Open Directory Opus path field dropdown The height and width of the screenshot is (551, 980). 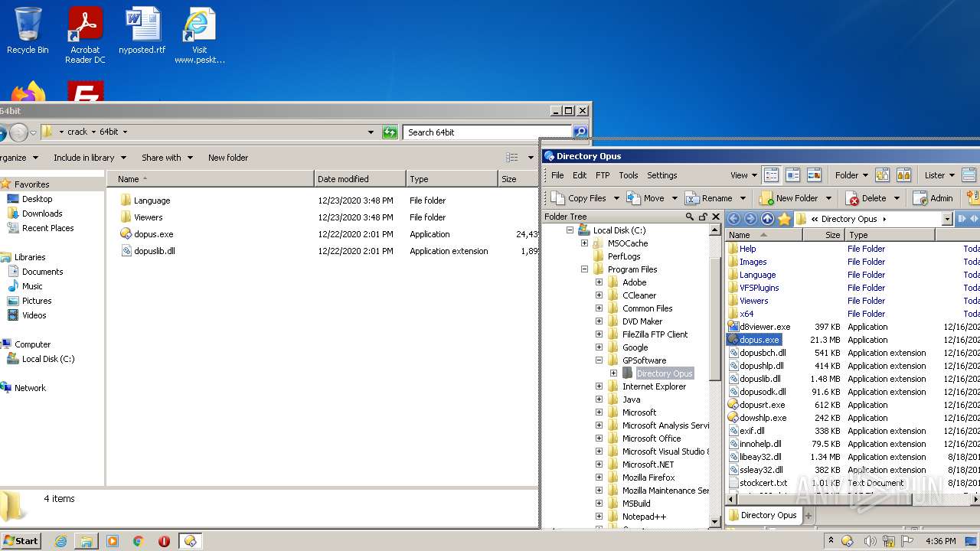coord(947,219)
